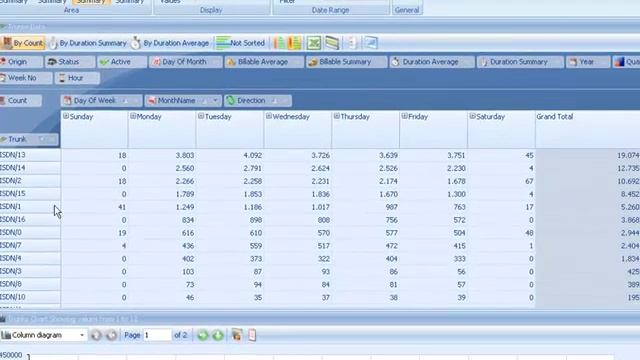The width and height of the screenshot is (640, 360).
Task: Click the chart picture icon at the toolbar's end
Action: click(371, 43)
